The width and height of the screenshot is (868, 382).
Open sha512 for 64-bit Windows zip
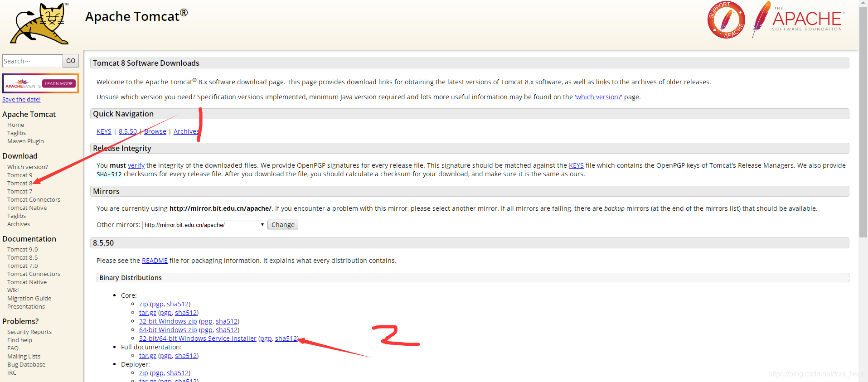(x=227, y=330)
